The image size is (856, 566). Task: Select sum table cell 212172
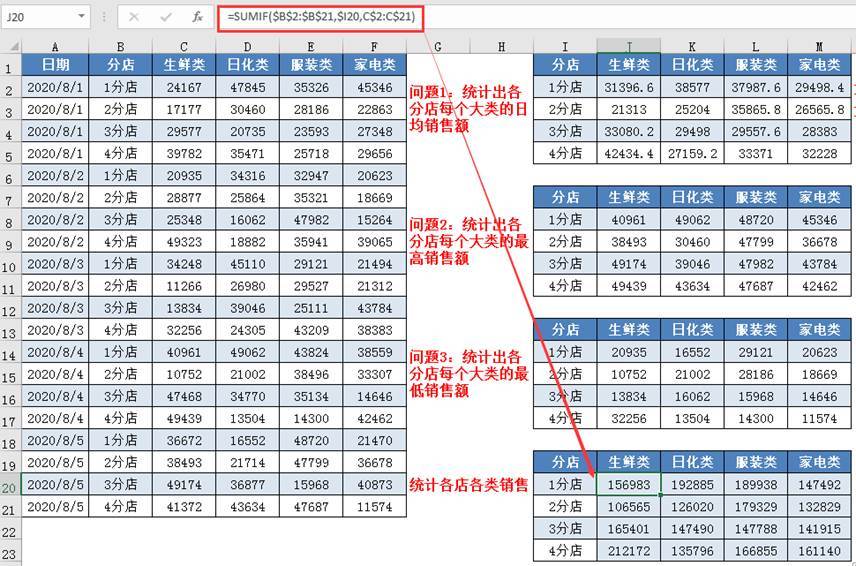[x=628, y=551]
